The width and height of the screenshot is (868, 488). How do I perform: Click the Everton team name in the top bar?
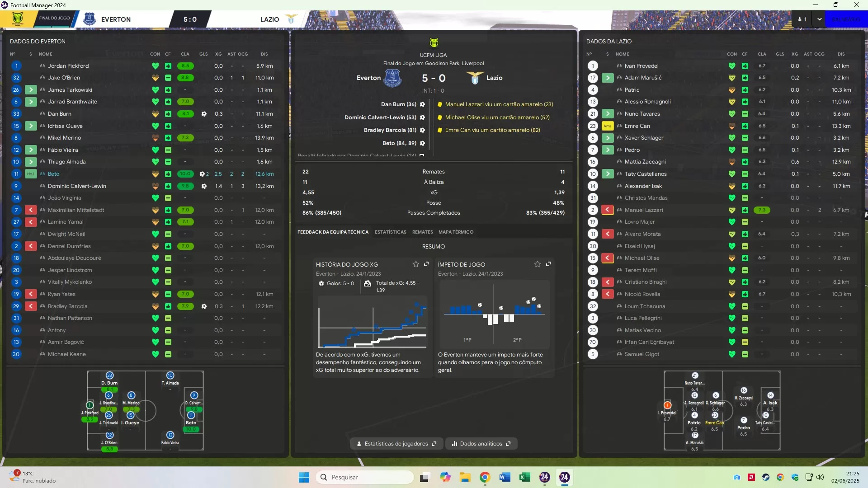[x=116, y=19]
